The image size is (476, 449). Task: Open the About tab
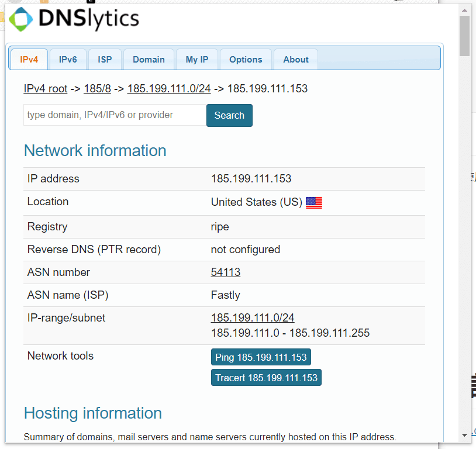(x=296, y=60)
